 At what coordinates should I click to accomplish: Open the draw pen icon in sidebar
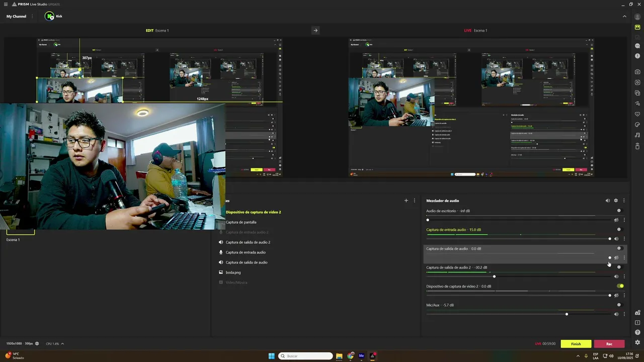(x=637, y=104)
